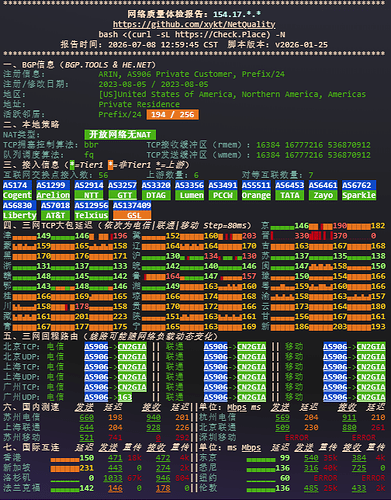Click the red 370 latency value

340,236
